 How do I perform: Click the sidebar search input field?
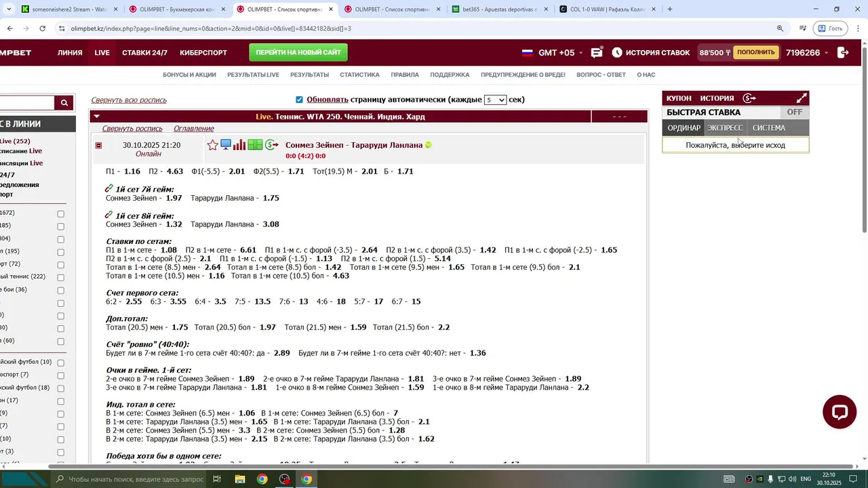[x=27, y=103]
